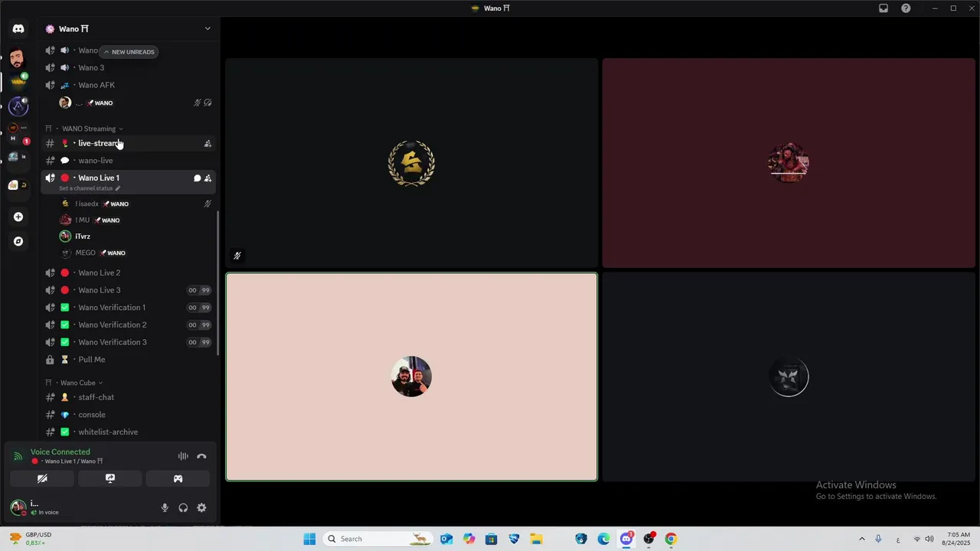
Task: Open Microsoft Edge from the taskbar
Action: click(x=603, y=539)
